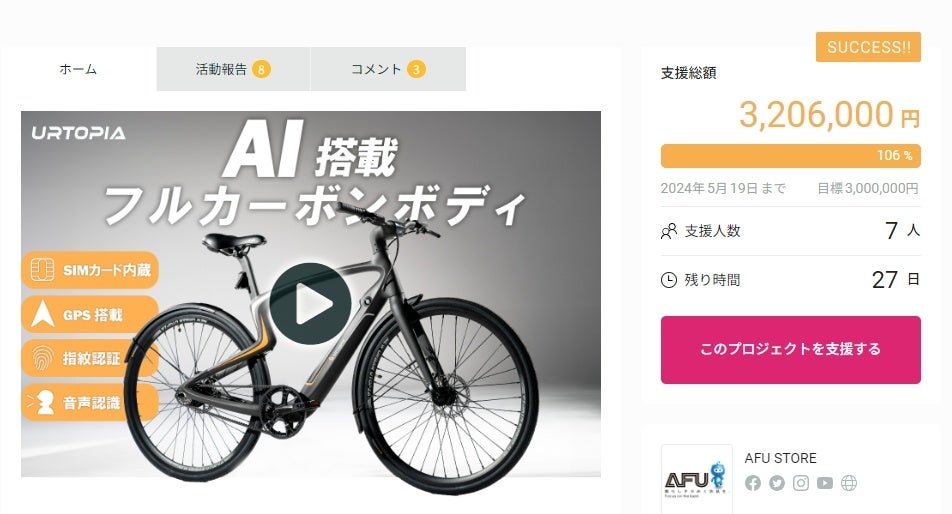Image resolution: width=952 pixels, height=514 pixels.
Task: Click the SUCCESS!! badge
Action: [868, 47]
